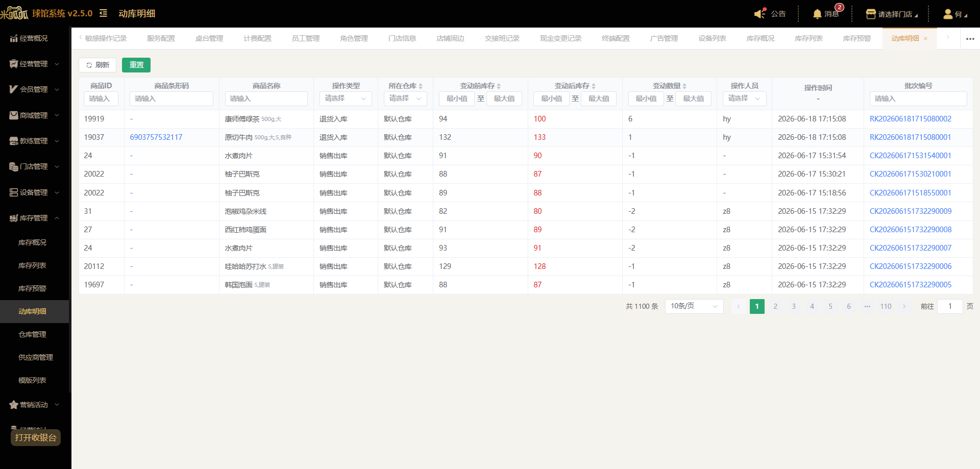980x469 pixels.
Task: Click the green 重置 button
Action: click(x=136, y=65)
